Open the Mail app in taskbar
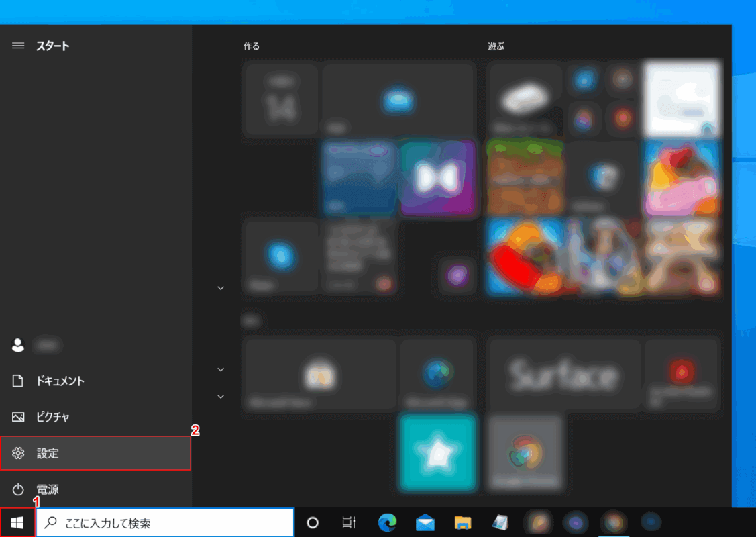Screen dimensions: 756x537 click(x=425, y=523)
